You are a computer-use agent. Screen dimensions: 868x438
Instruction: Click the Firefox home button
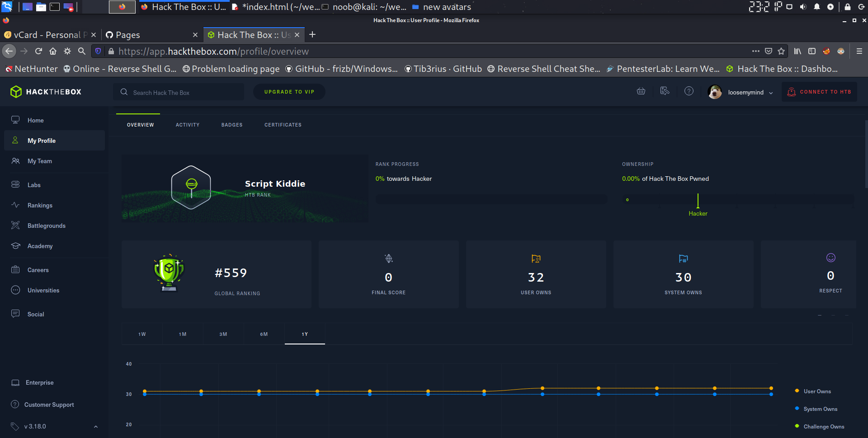(x=53, y=51)
